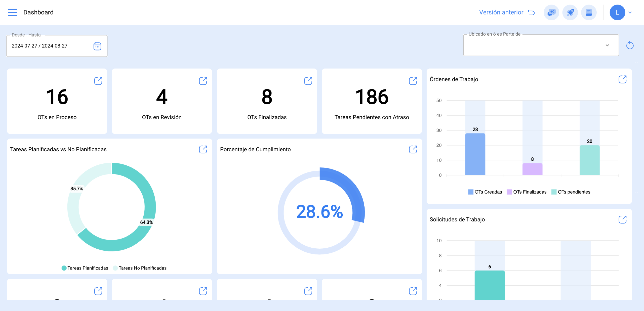Click the AI chat assistant icon

coord(551,12)
